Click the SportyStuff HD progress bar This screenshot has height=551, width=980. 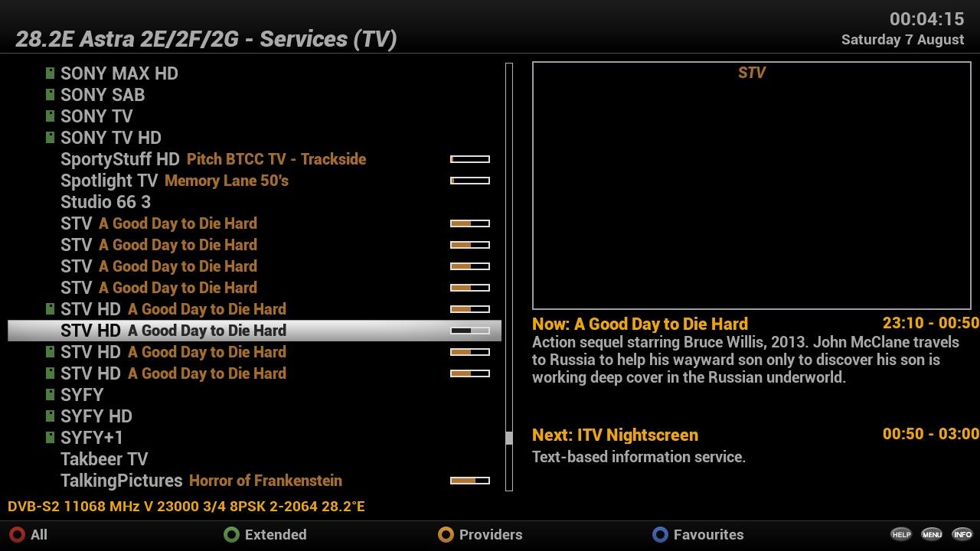pos(470,159)
